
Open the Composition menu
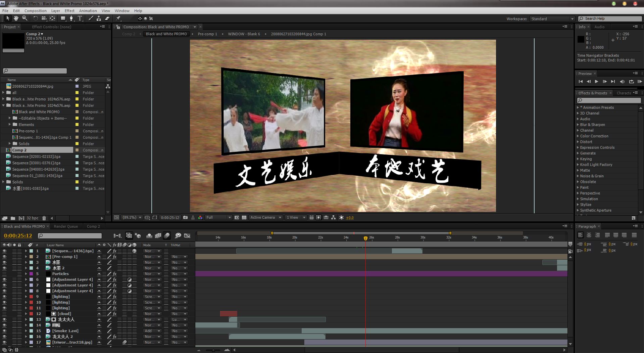point(35,11)
